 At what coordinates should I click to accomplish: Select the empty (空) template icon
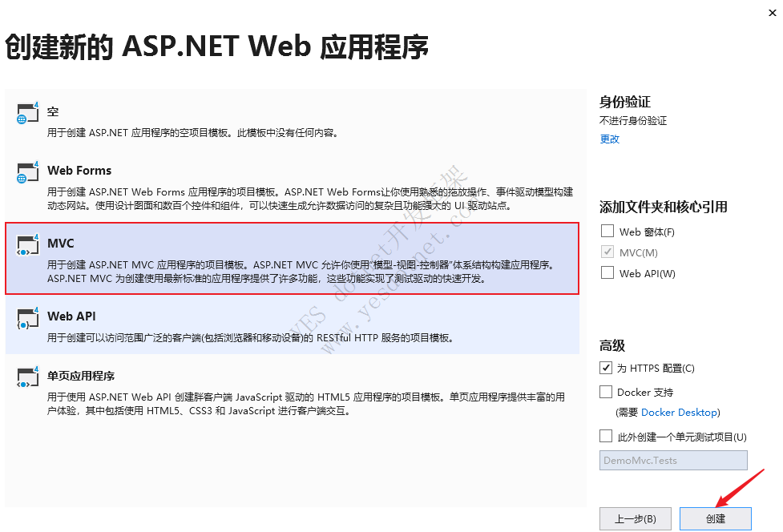27,113
